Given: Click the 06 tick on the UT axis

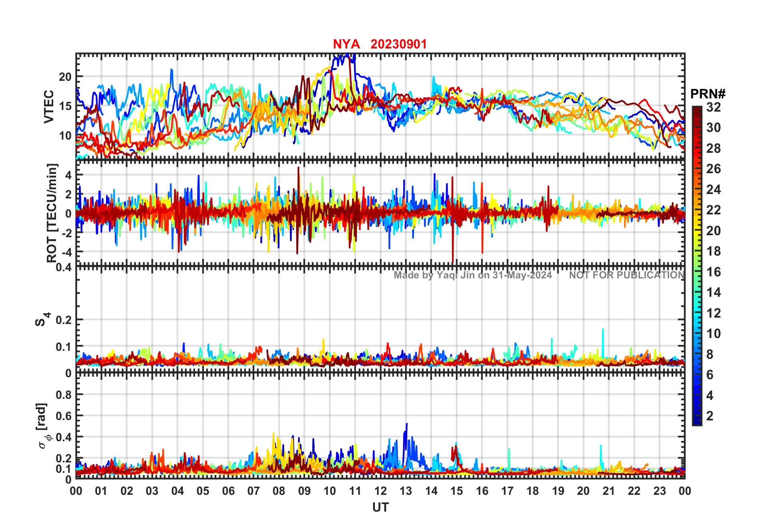Looking at the screenshot, I should tap(228, 491).
